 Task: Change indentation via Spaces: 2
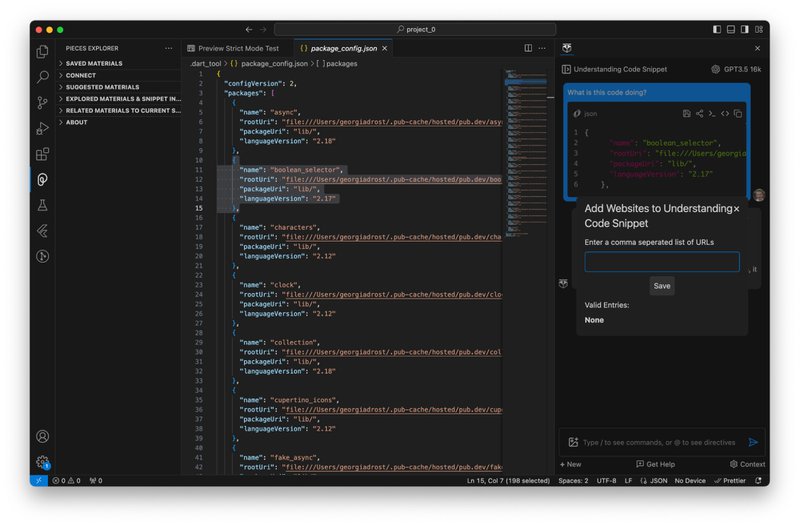click(x=573, y=481)
